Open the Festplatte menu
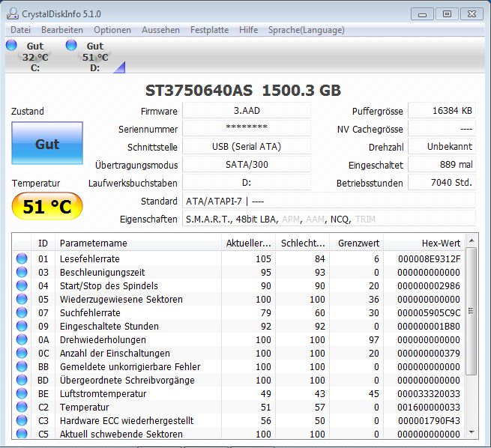The width and height of the screenshot is (491, 448). pyautogui.click(x=209, y=30)
